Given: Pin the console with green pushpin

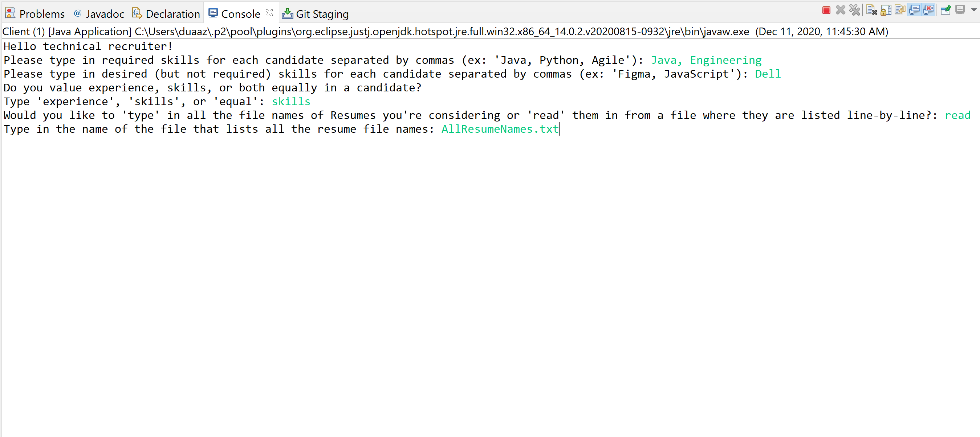Looking at the screenshot, I should 946,10.
